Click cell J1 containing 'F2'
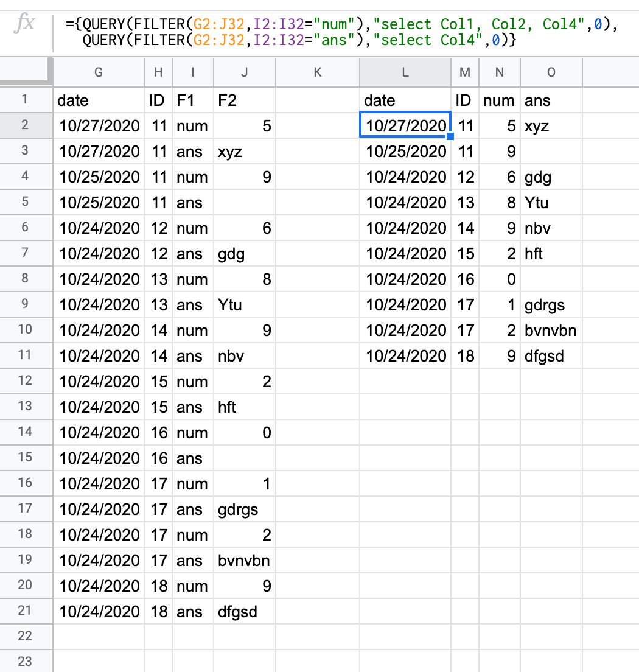Viewport: 639px width, 672px height. pos(244,100)
